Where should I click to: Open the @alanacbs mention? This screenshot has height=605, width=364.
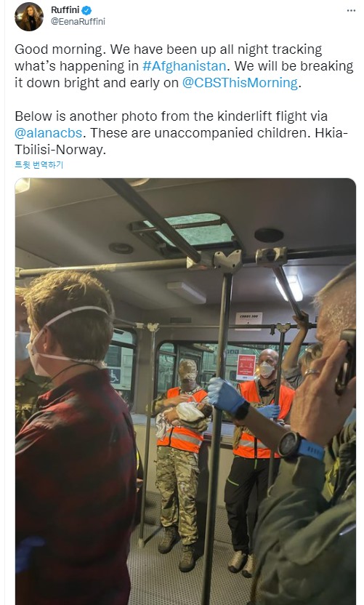48,133
